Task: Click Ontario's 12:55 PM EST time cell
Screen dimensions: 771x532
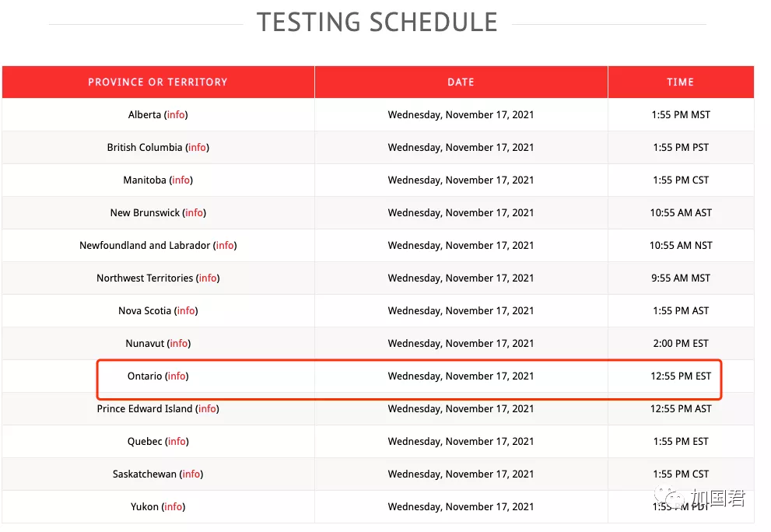Action: [x=681, y=376]
